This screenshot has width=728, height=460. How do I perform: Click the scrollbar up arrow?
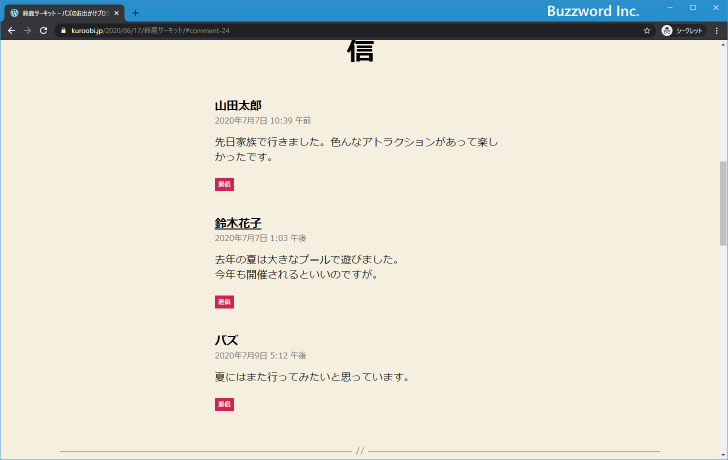(723, 45)
